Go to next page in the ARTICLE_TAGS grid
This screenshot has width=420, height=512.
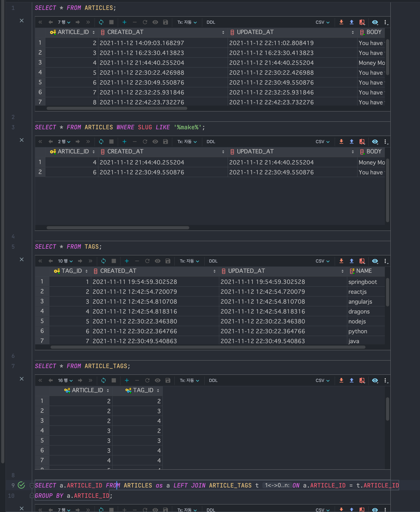pyautogui.click(x=80, y=380)
